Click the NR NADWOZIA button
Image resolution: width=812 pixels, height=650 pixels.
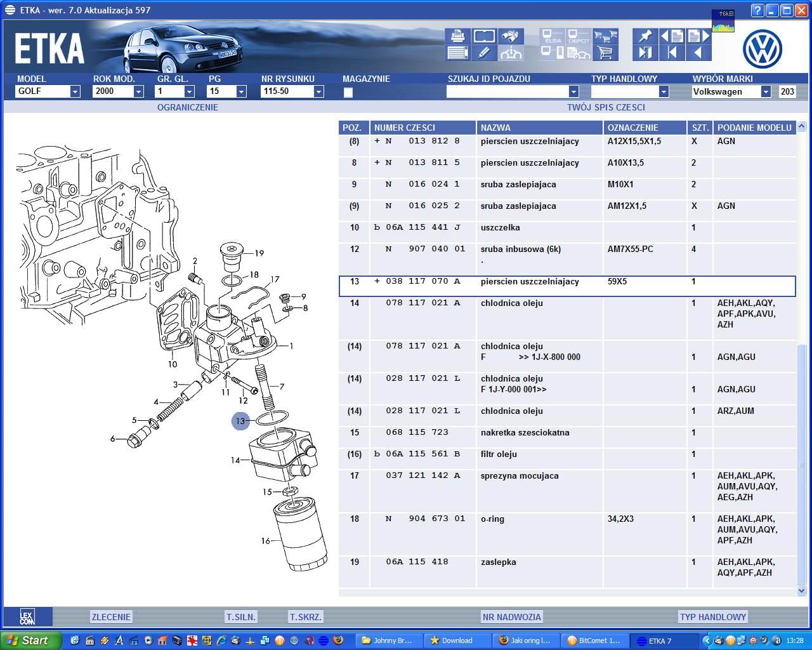tap(511, 617)
